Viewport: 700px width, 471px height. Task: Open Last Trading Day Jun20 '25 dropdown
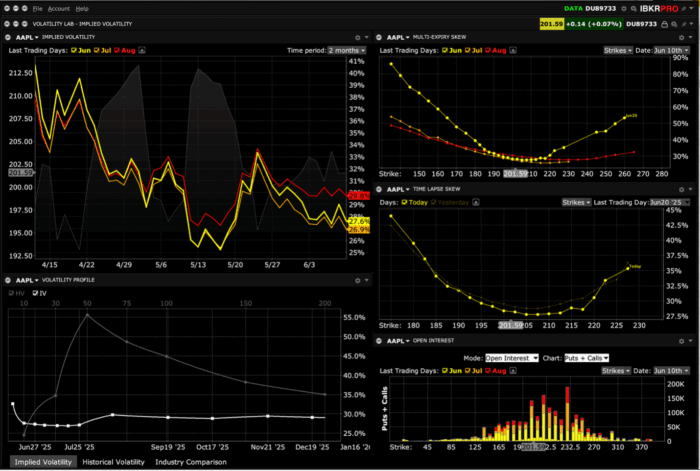pos(669,203)
